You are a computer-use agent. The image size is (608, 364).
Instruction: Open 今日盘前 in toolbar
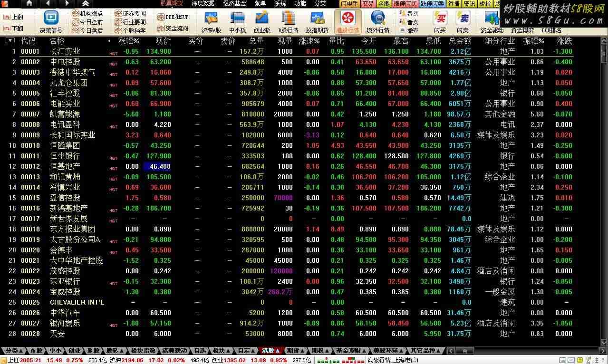87,22
